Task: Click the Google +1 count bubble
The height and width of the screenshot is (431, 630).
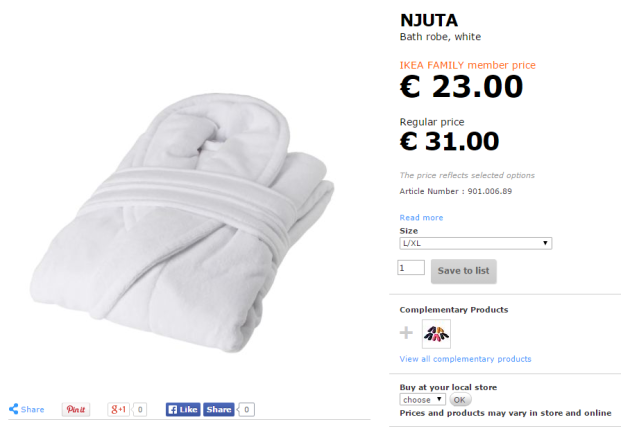Action: [140, 409]
